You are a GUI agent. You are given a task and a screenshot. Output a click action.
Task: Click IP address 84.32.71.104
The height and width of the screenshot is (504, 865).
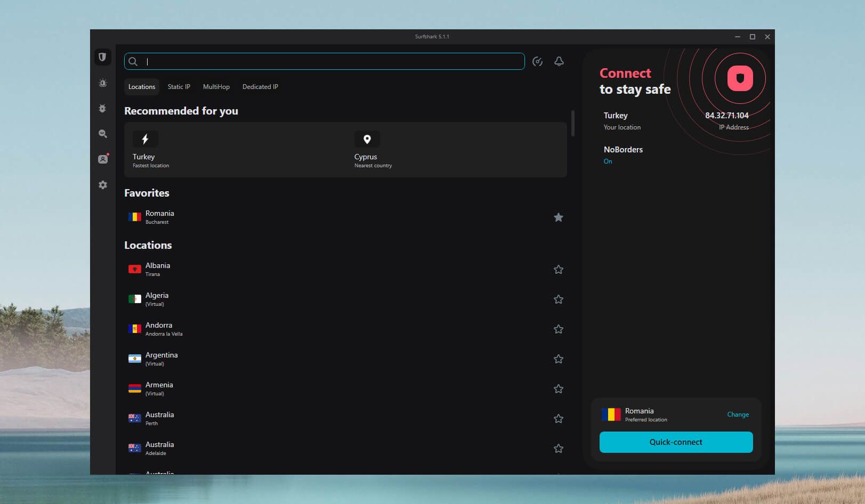pos(727,116)
